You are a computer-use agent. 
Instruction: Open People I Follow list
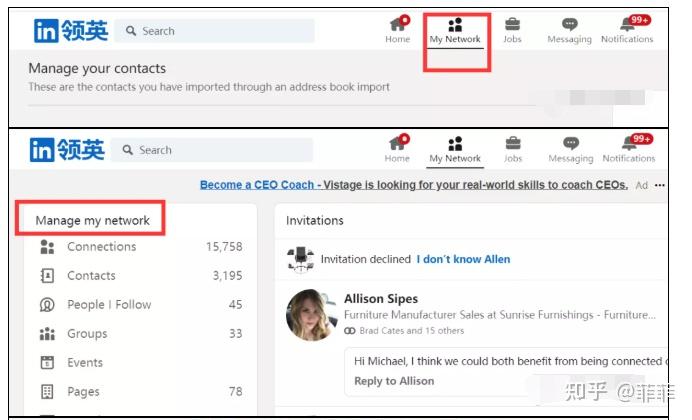109,304
